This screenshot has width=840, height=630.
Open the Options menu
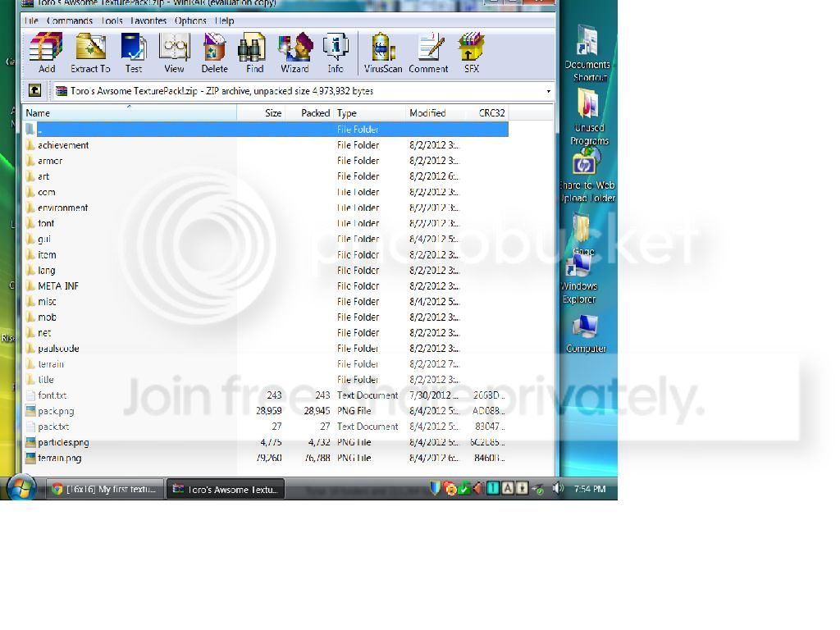point(190,21)
